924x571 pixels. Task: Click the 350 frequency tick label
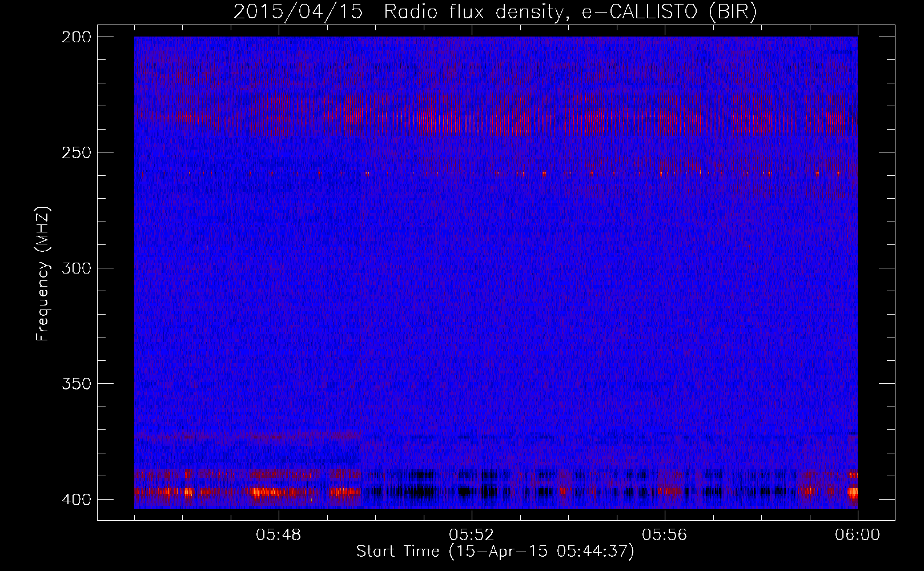click(76, 384)
